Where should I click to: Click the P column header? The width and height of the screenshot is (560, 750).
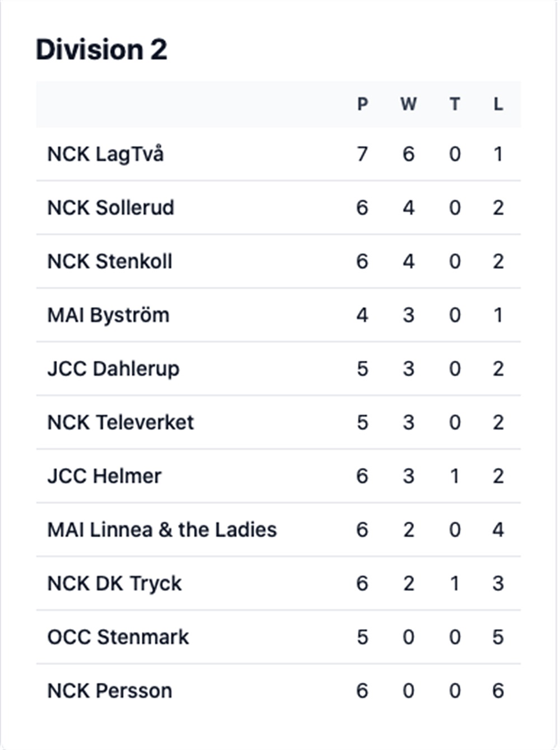coord(363,104)
